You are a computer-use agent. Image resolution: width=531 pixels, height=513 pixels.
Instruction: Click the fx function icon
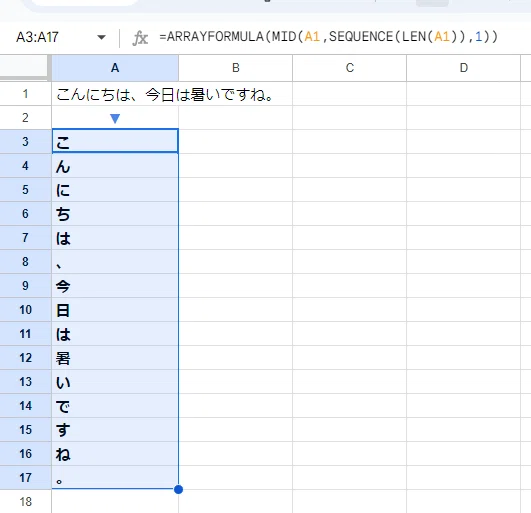140,38
